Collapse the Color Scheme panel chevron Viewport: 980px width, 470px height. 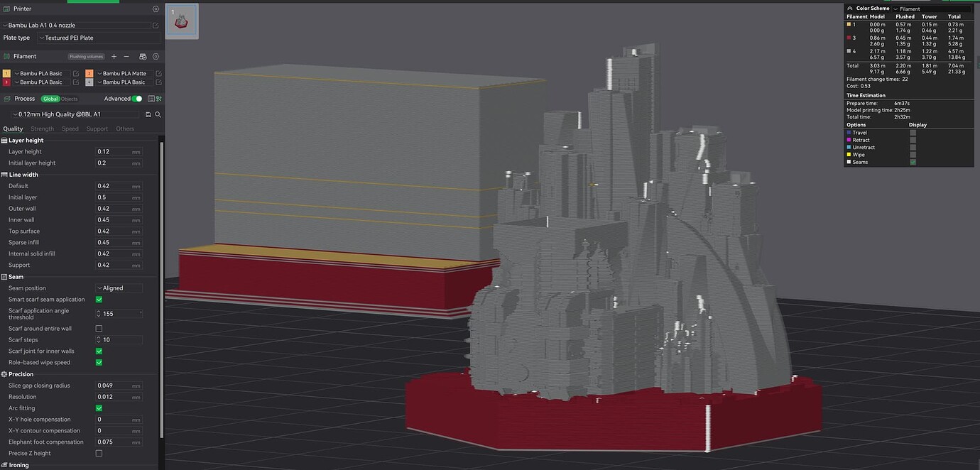coord(850,9)
